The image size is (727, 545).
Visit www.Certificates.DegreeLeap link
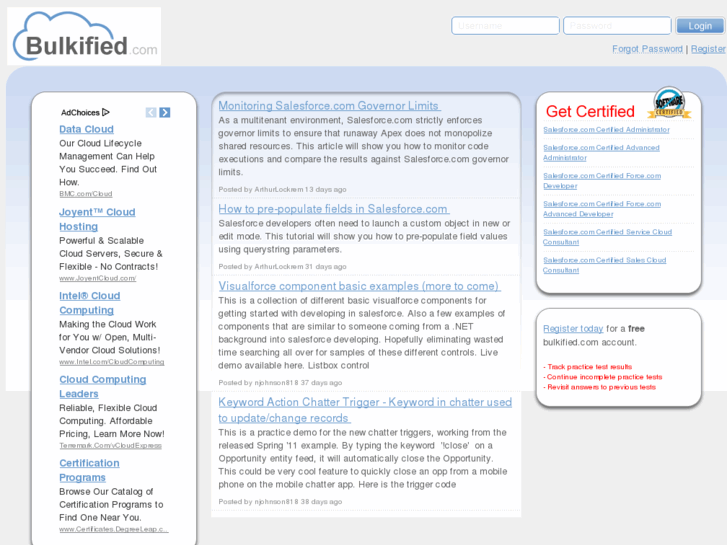click(114, 529)
